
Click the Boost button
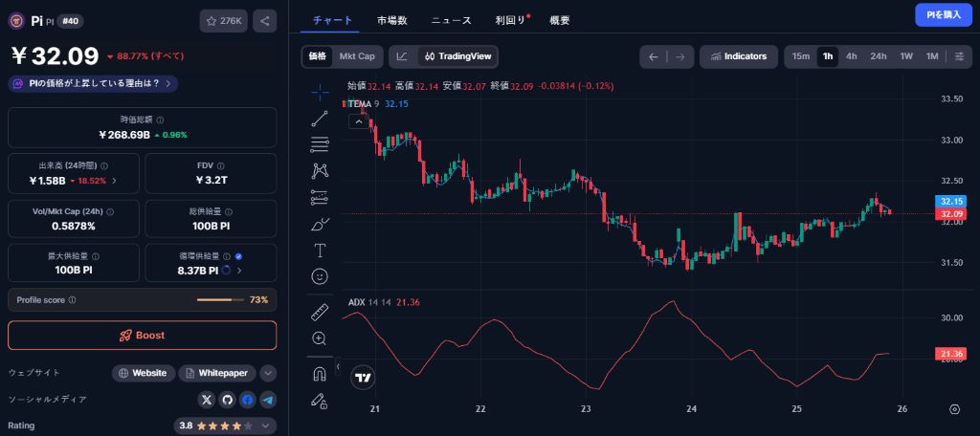[x=142, y=336]
